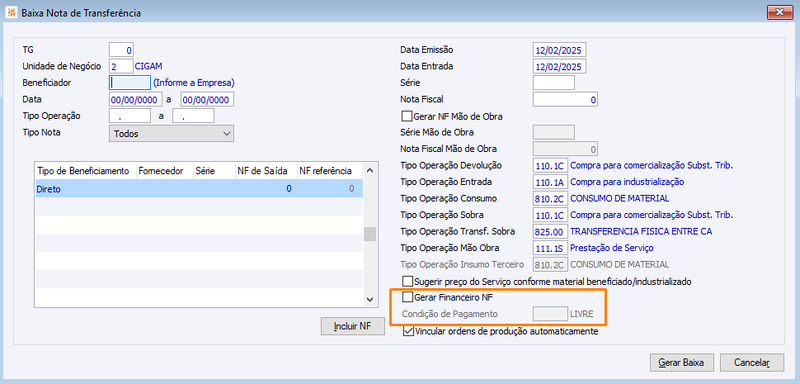Click the Série input field on the right

[x=554, y=83]
